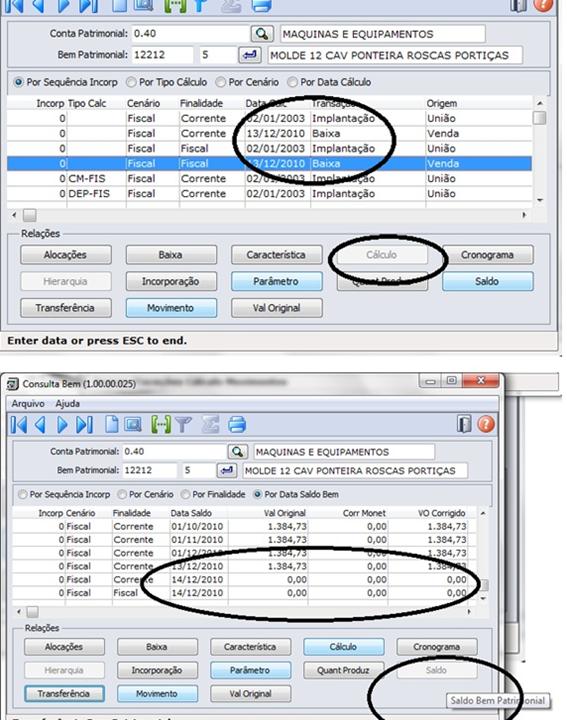Click Movimento button in upper window
567x720 pixels.
click(171, 308)
